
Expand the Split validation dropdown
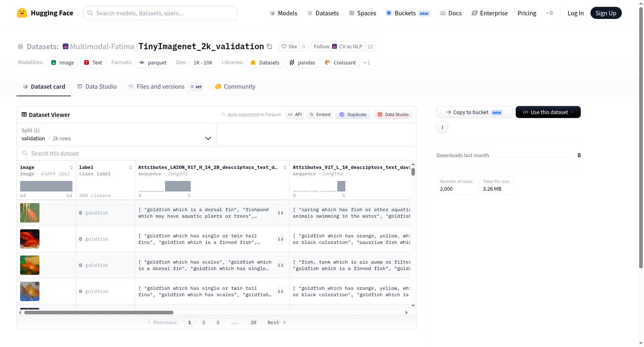117,134
